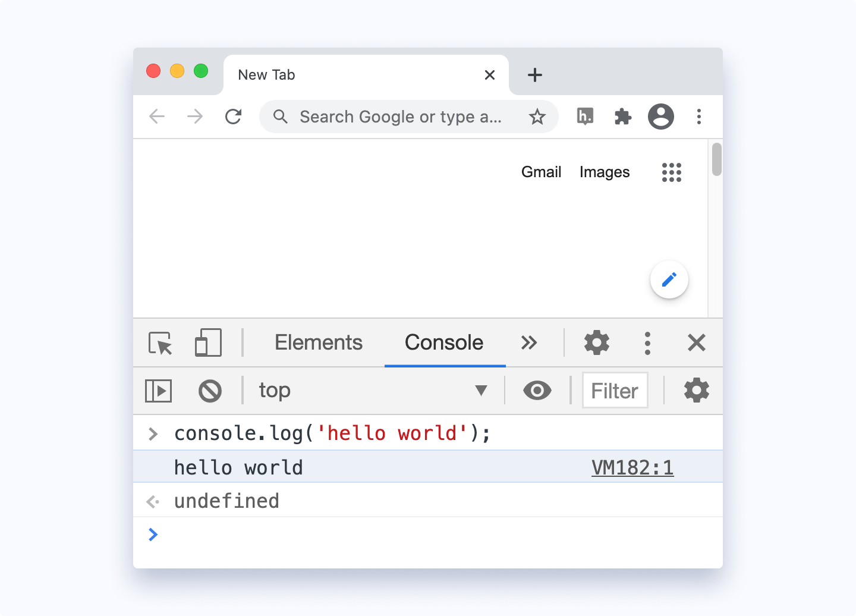The width and height of the screenshot is (856, 616).
Task: Open the browser Extensions puzzle icon
Action: 622,117
